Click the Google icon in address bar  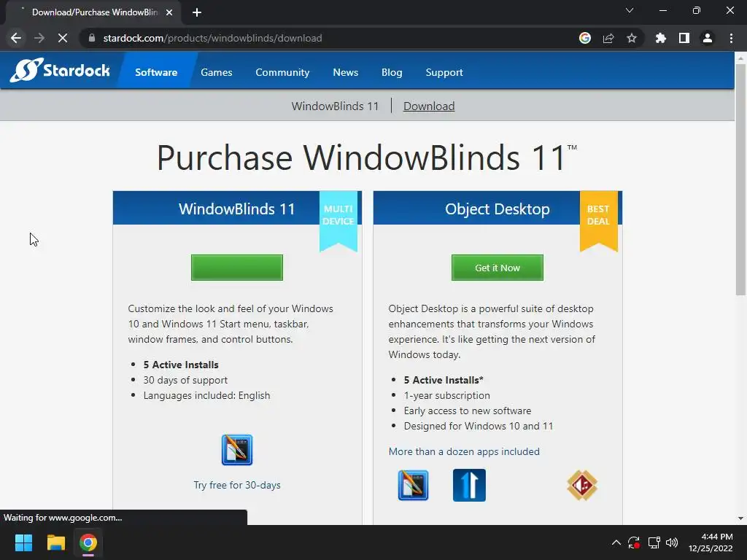(x=585, y=38)
